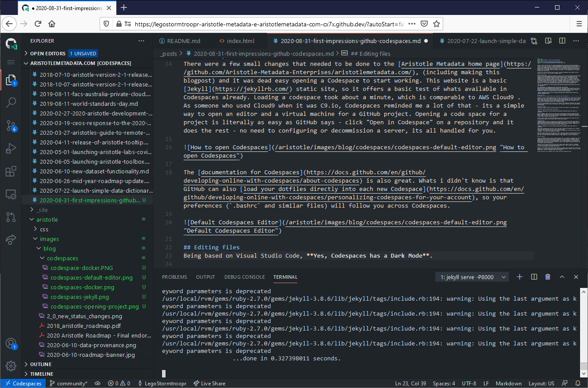Reload the page in Firefox

coord(38,24)
